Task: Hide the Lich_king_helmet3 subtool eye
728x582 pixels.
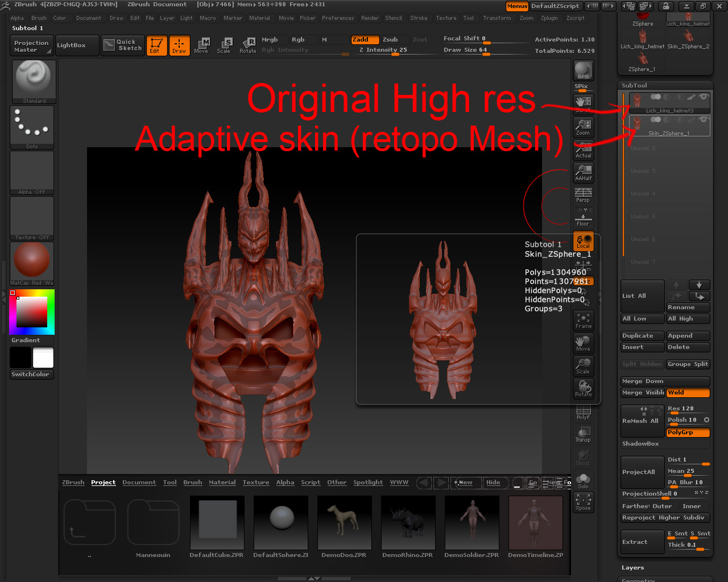Action: 703,97
